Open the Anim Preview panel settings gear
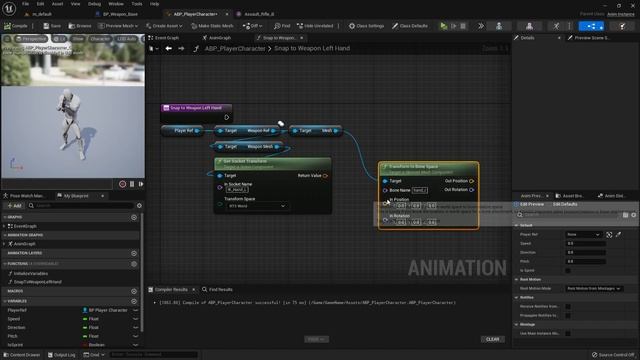This screenshot has width=640, height=360. (633, 215)
